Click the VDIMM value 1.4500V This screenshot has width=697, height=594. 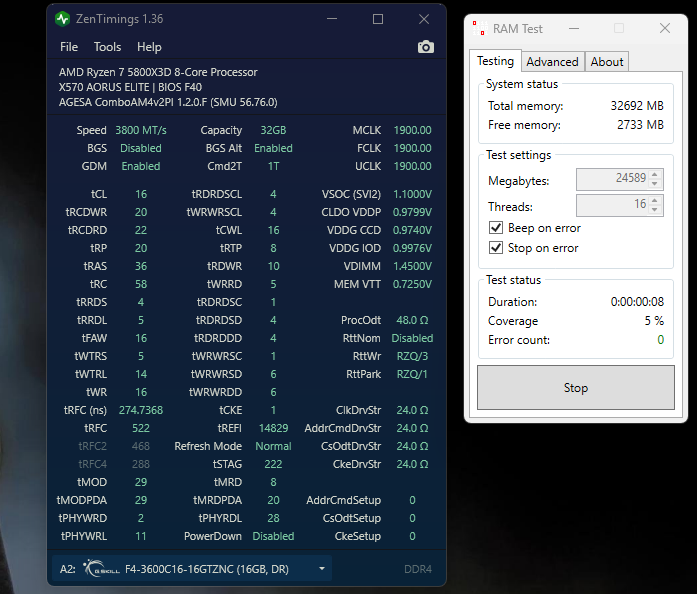pos(412,266)
